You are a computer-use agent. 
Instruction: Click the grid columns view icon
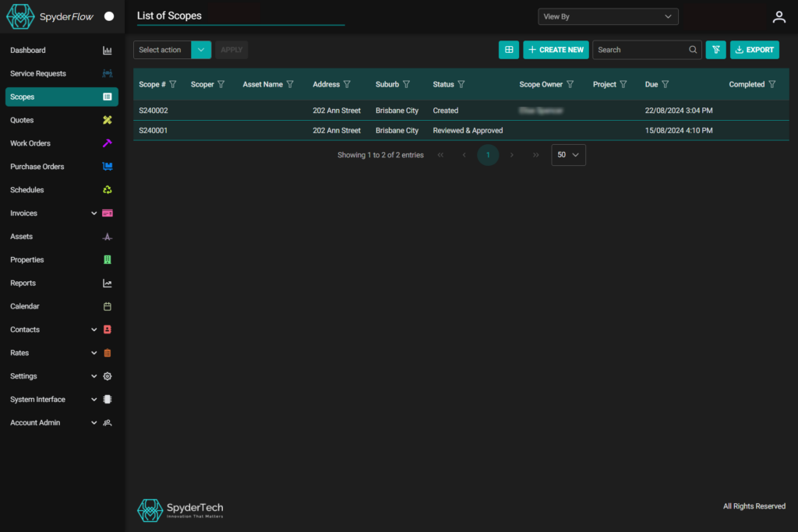pos(508,50)
